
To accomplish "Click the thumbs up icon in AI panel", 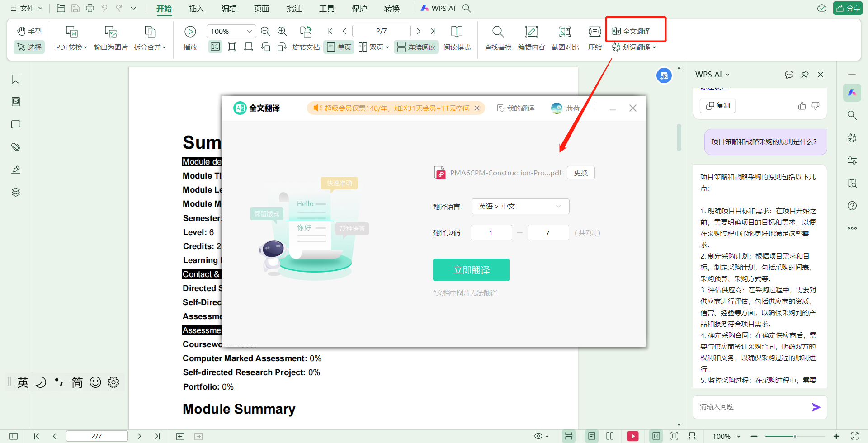I will pos(802,106).
